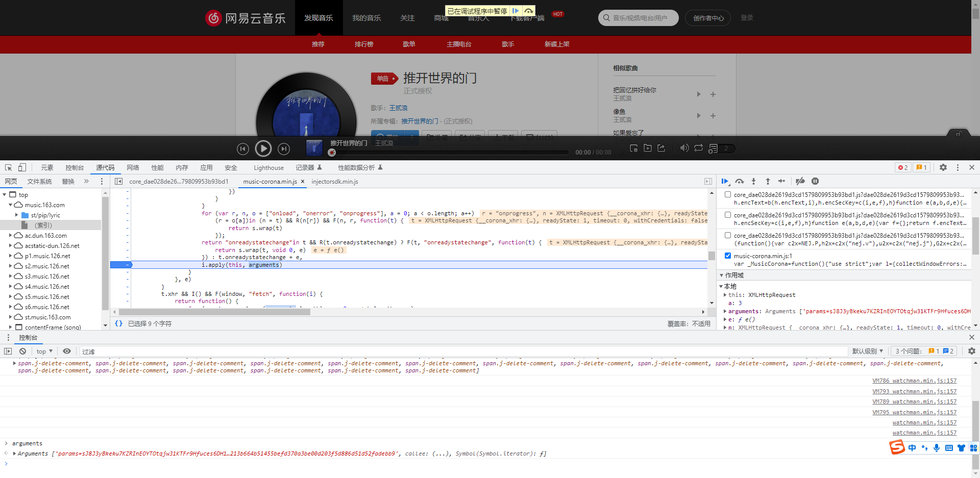980x478 pixels.
Task: Open DevTools customize kebab menu
Action: click(958, 167)
